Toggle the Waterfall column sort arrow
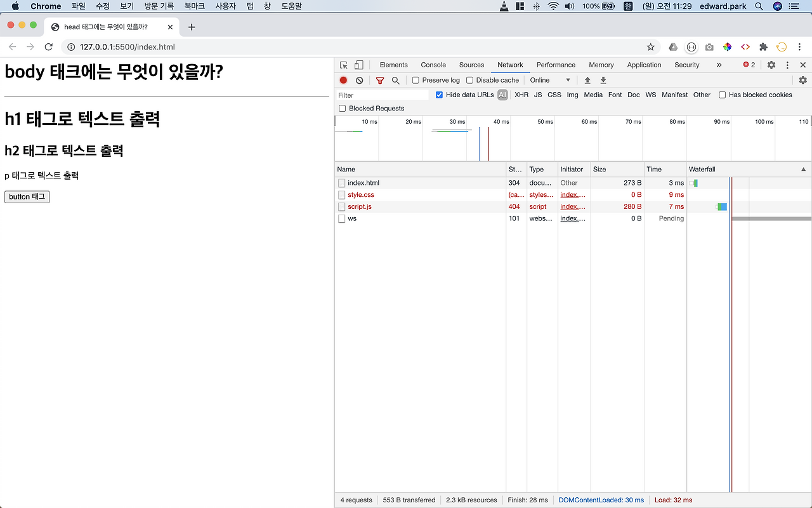This screenshot has width=812, height=508. click(804, 170)
